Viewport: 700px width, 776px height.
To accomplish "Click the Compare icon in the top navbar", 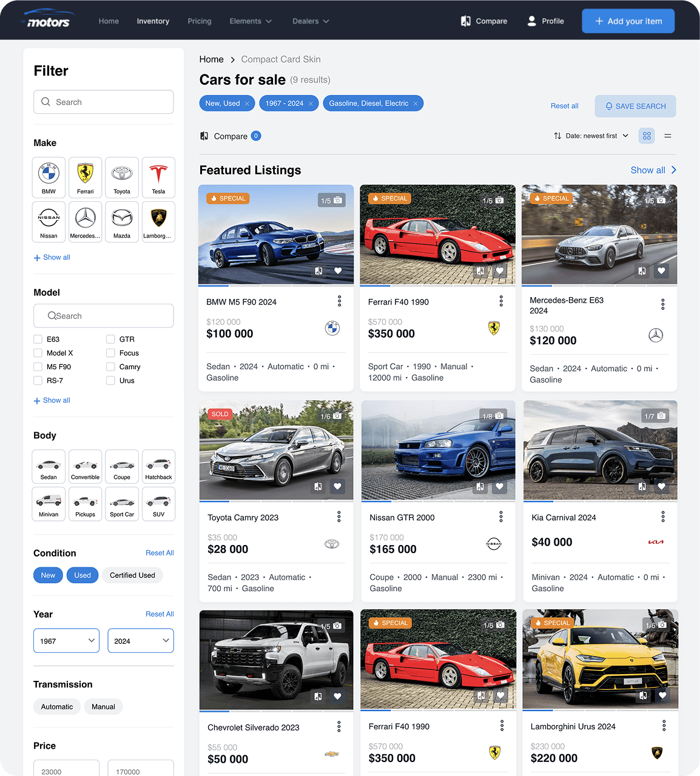I will [465, 21].
